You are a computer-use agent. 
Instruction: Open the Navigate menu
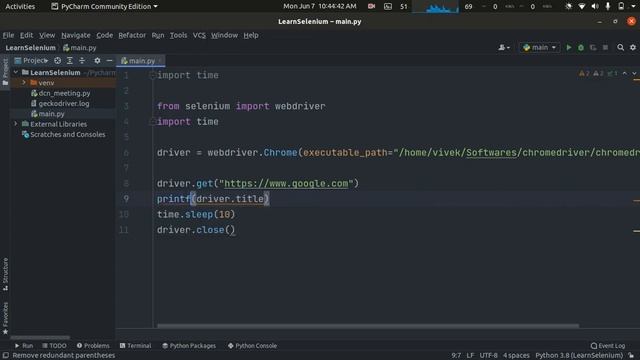(x=76, y=35)
